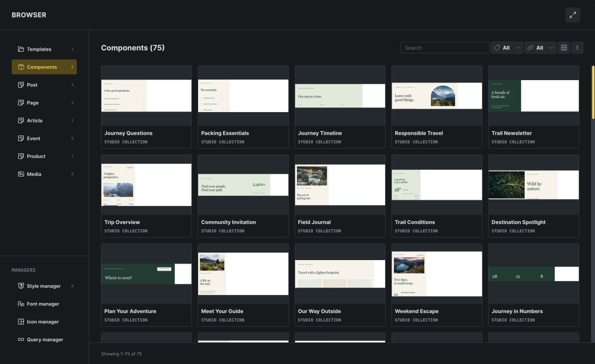The height and width of the screenshot is (364, 595).
Task: Click the Media image icon
Action: [21, 174]
